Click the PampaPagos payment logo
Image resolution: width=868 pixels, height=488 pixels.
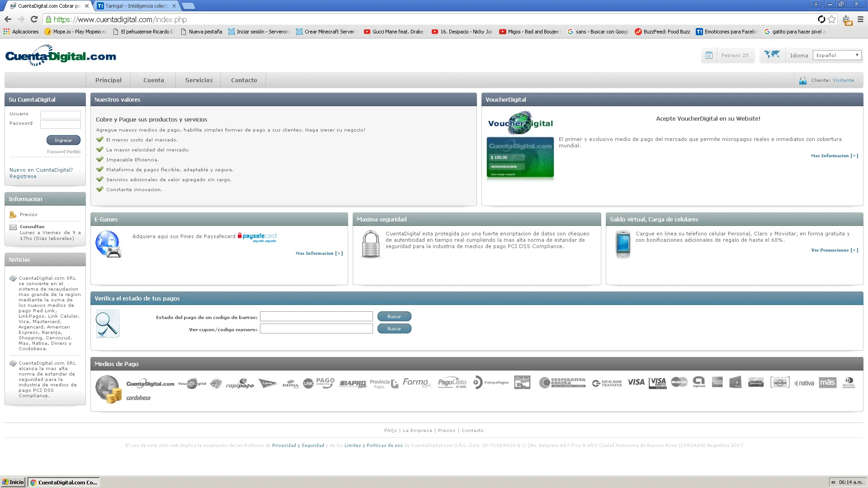click(x=491, y=383)
